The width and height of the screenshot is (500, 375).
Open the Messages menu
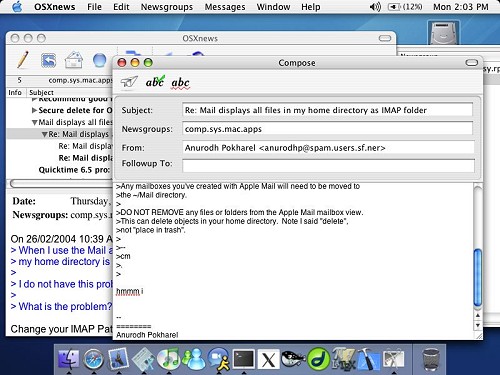click(225, 7)
